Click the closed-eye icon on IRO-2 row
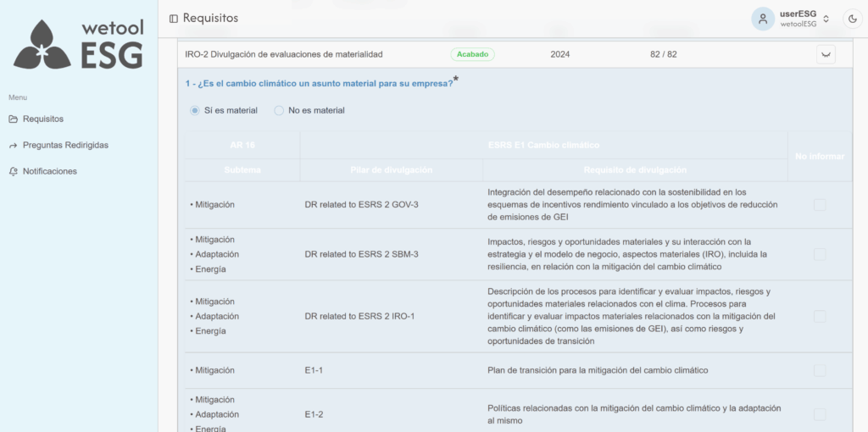868x432 pixels. (x=826, y=54)
